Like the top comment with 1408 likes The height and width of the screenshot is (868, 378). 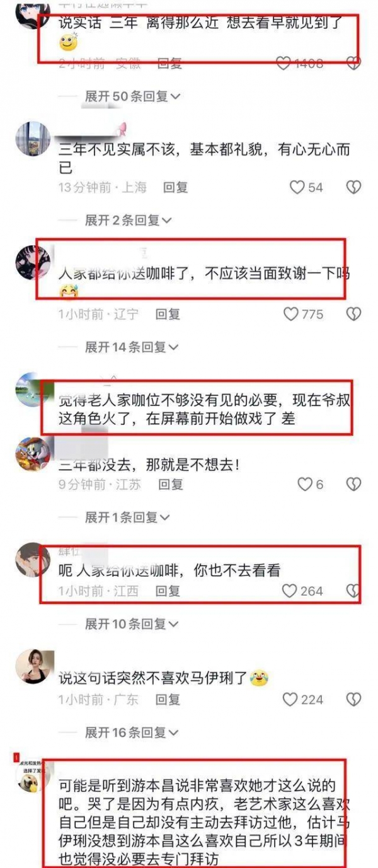pos(284,63)
